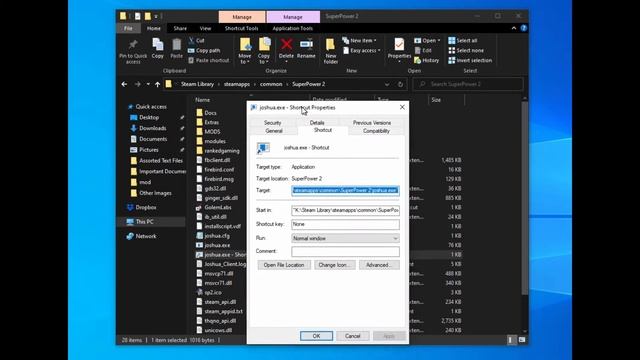Screen dimensions: 640x360
Task: Open the Application Tools tab
Action: pos(293,28)
